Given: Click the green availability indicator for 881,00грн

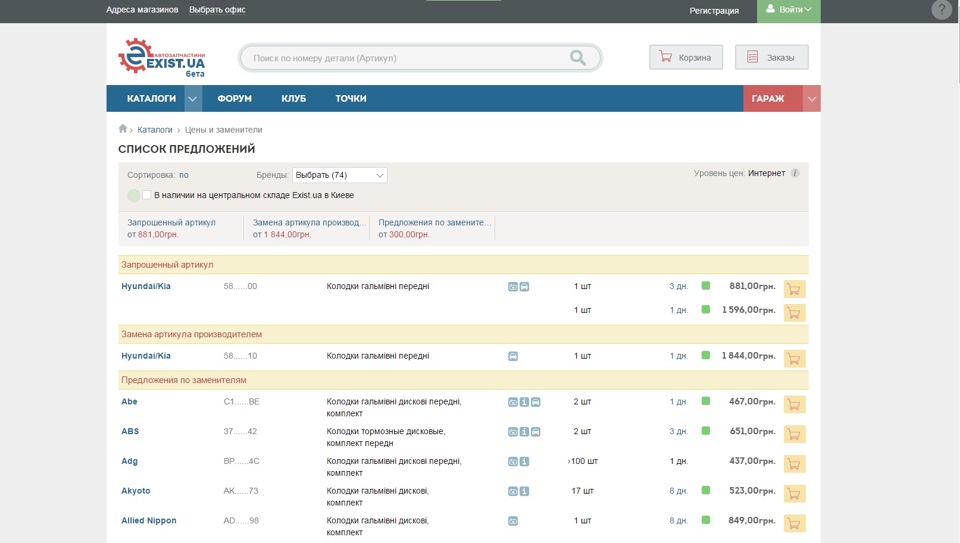Looking at the screenshot, I should (x=706, y=285).
